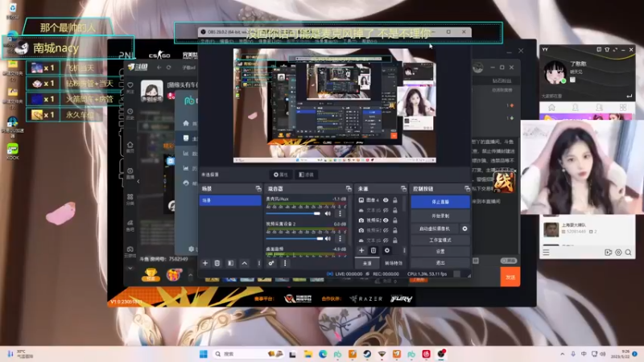
Task: Adjust the Mic/Aux volume slider
Action: [x=293, y=213]
